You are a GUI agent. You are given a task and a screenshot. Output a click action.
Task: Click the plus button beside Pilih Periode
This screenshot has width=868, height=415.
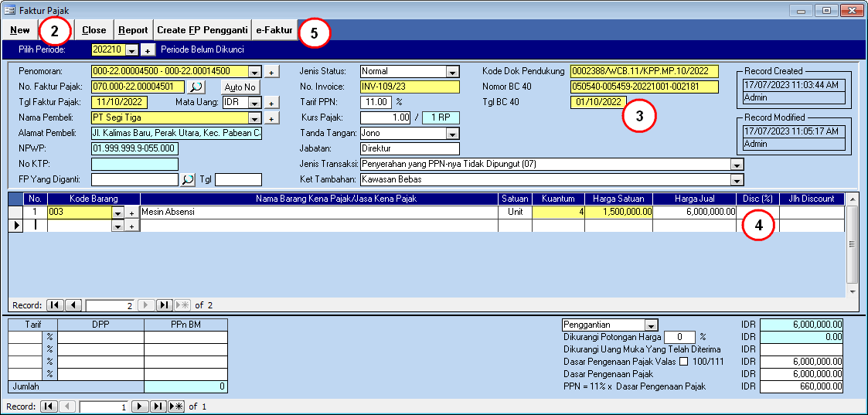click(148, 50)
